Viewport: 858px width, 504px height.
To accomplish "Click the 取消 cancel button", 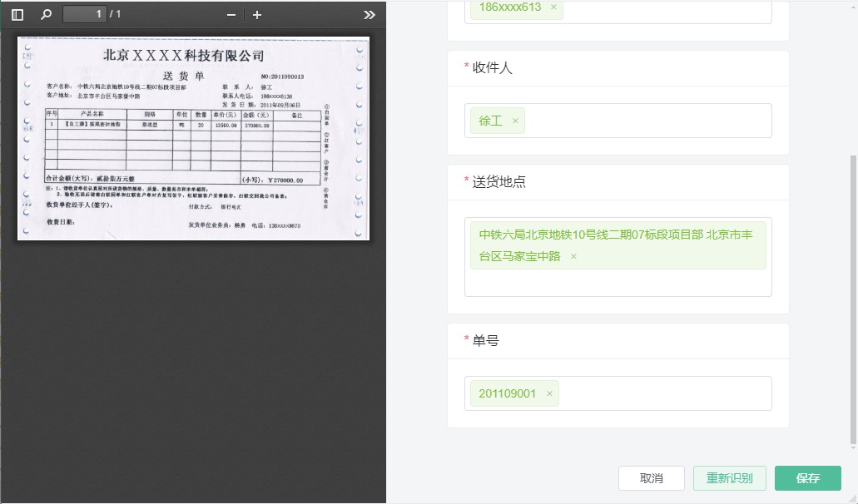I will [651, 478].
